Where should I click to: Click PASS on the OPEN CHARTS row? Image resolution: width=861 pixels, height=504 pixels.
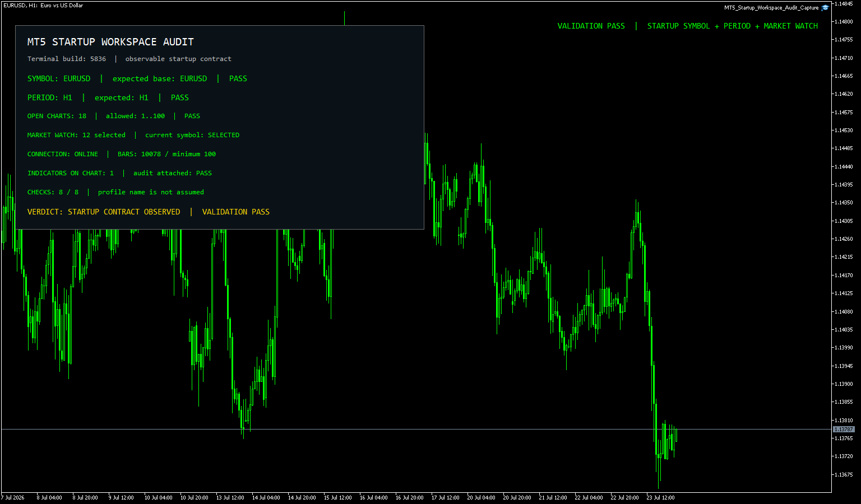coord(192,116)
